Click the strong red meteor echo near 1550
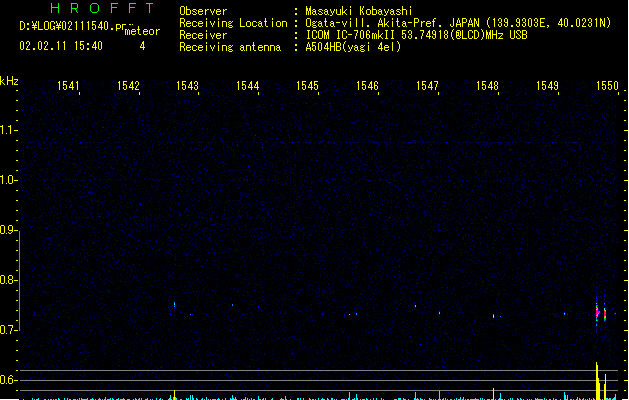This screenshot has height=400, width=629. coord(597,312)
